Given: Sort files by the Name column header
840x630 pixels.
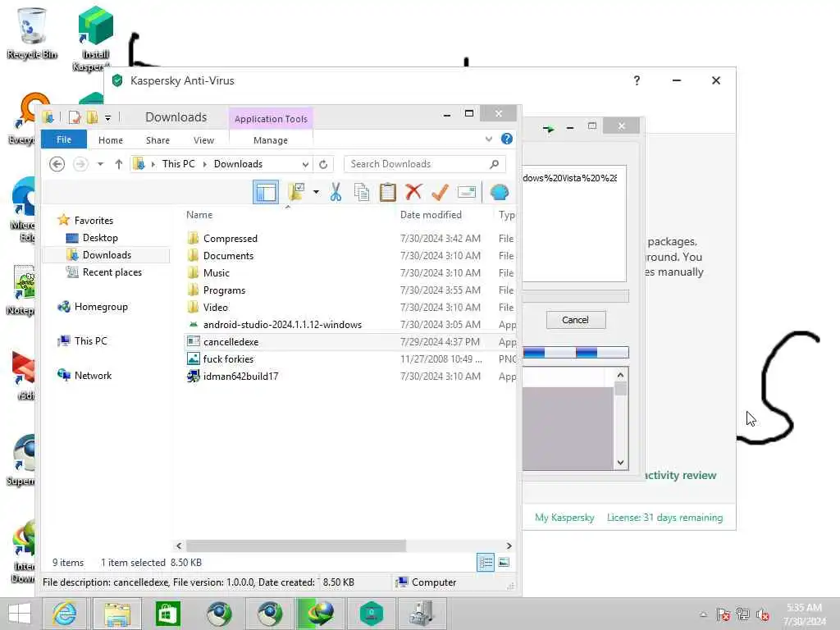Looking at the screenshot, I should tap(199, 215).
